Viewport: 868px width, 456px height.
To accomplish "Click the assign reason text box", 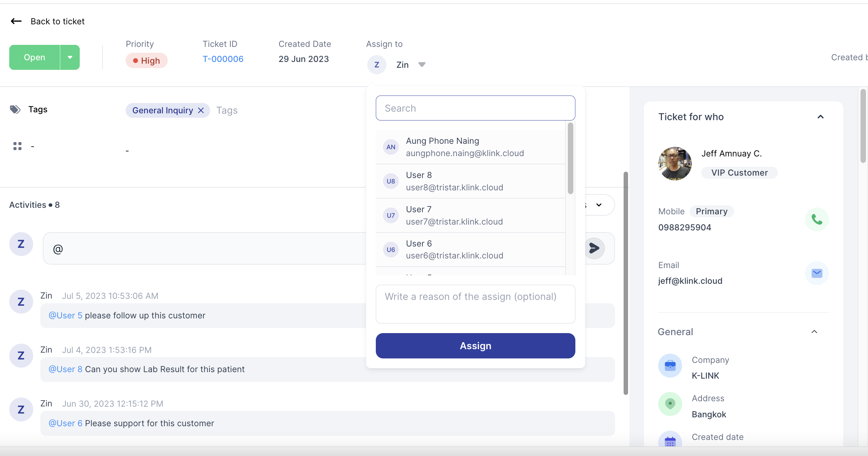I will click(475, 304).
